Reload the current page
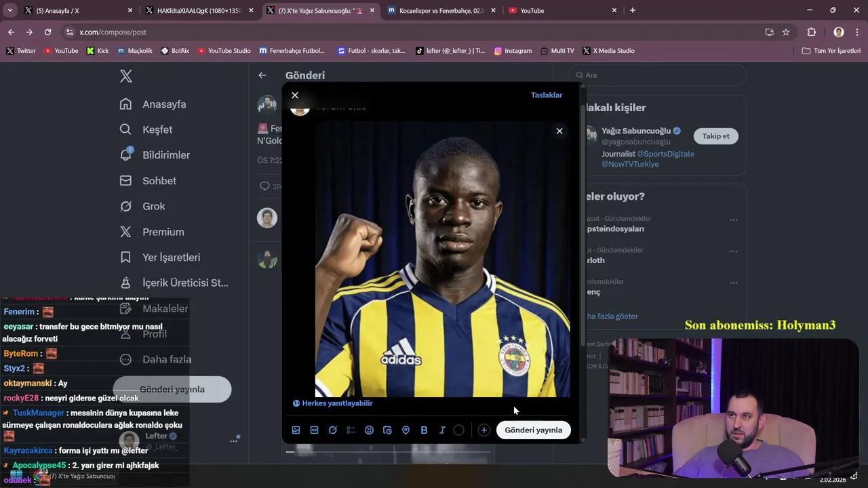868x488 pixels. (x=47, y=32)
